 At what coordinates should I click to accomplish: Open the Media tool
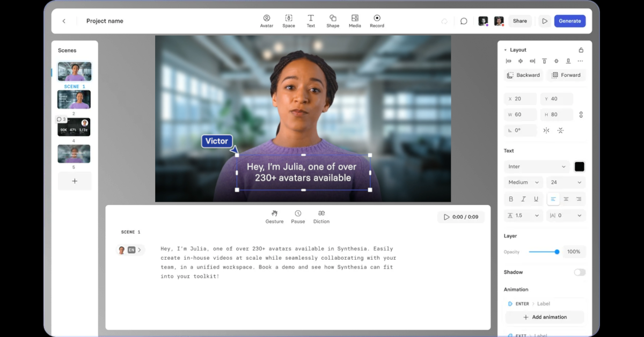click(x=355, y=21)
